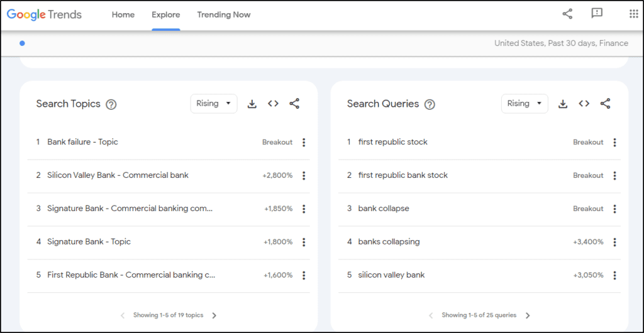Image resolution: width=644 pixels, height=333 pixels.
Task: Click United States, Past 30 days, Finance summary
Action: click(561, 43)
